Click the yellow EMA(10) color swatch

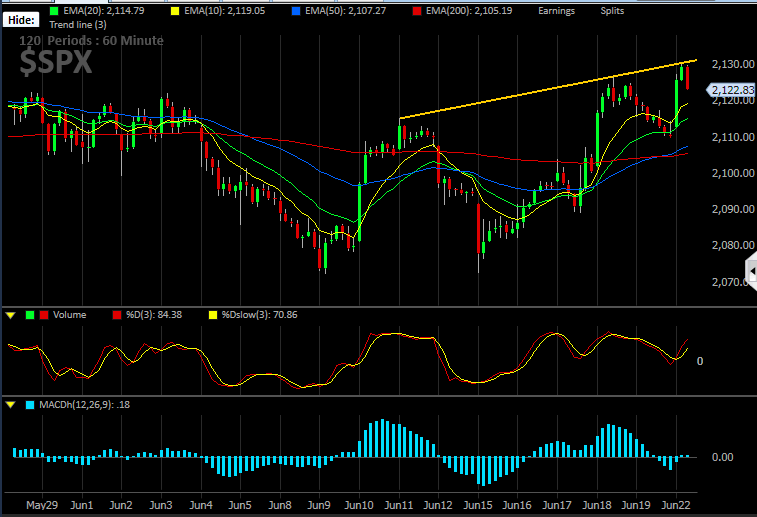(x=175, y=11)
